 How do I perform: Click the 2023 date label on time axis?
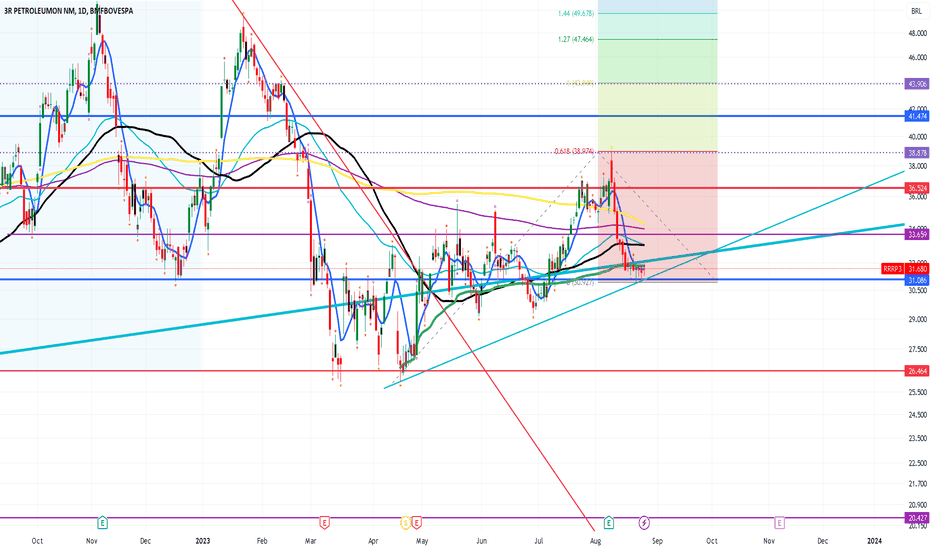[x=203, y=540]
